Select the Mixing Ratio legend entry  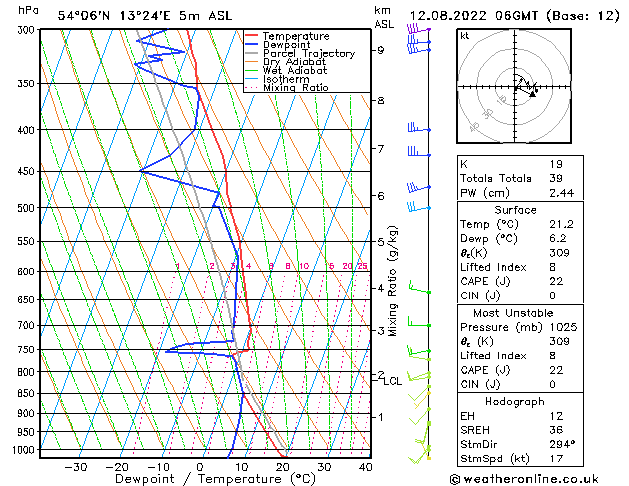(x=287, y=87)
